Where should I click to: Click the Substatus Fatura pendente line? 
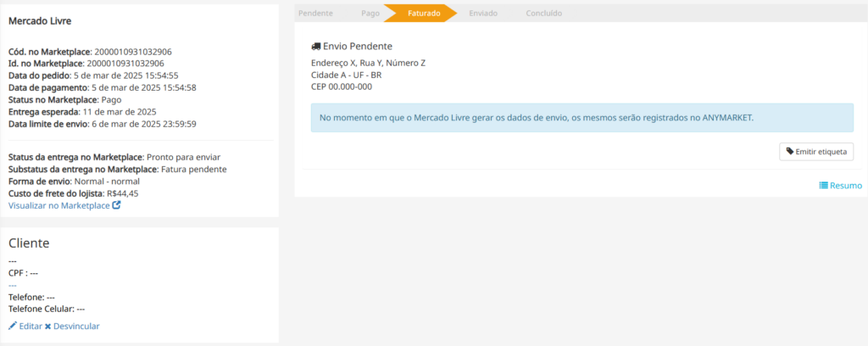click(x=117, y=170)
